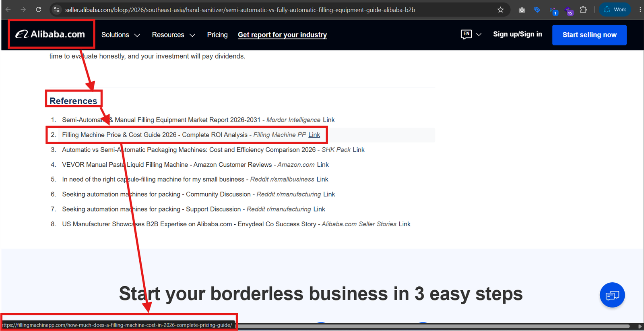Click the scrollbar right arrow
Viewport: 644px width, 331px height.
tap(640, 326)
